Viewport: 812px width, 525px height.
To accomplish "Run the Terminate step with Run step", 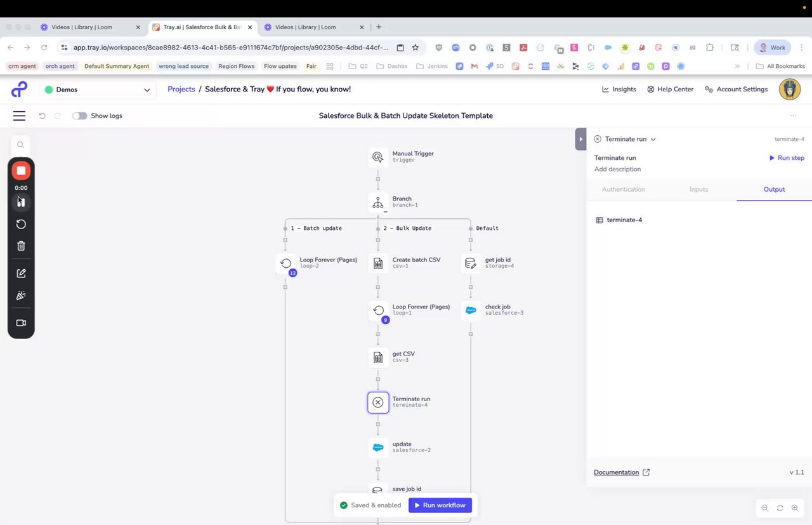I will pos(787,157).
